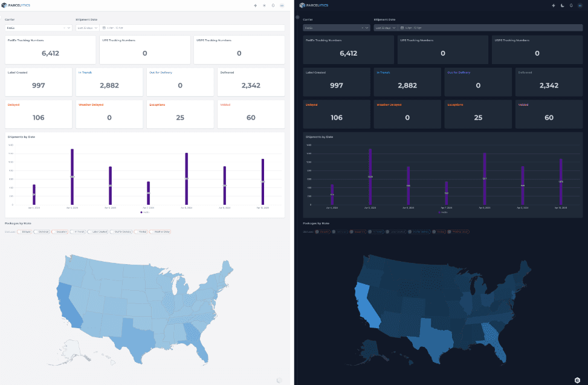Viewport: 588px width, 385px height.
Task: Select California on the dark map
Action: point(366,306)
